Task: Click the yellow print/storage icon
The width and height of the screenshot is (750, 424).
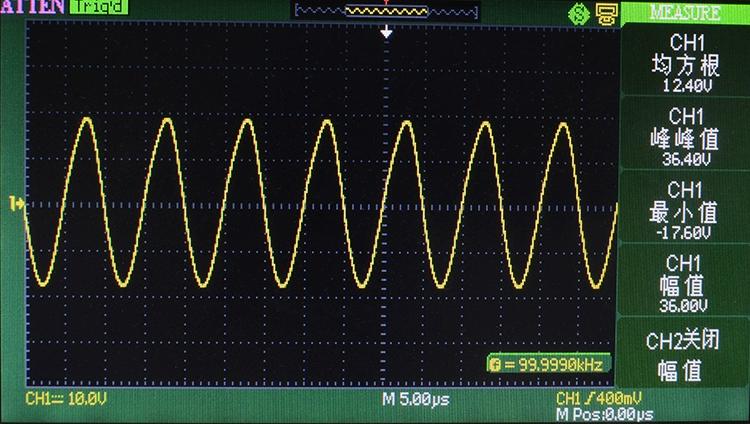Action: tap(604, 13)
